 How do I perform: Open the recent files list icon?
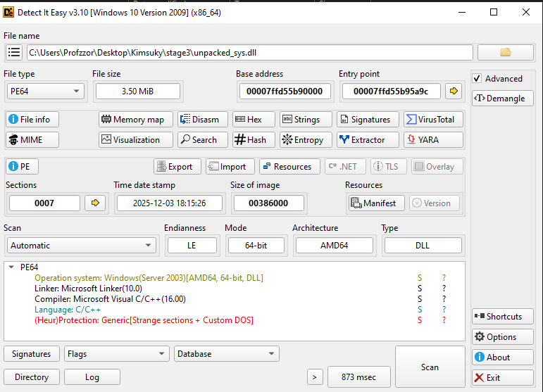coord(14,53)
